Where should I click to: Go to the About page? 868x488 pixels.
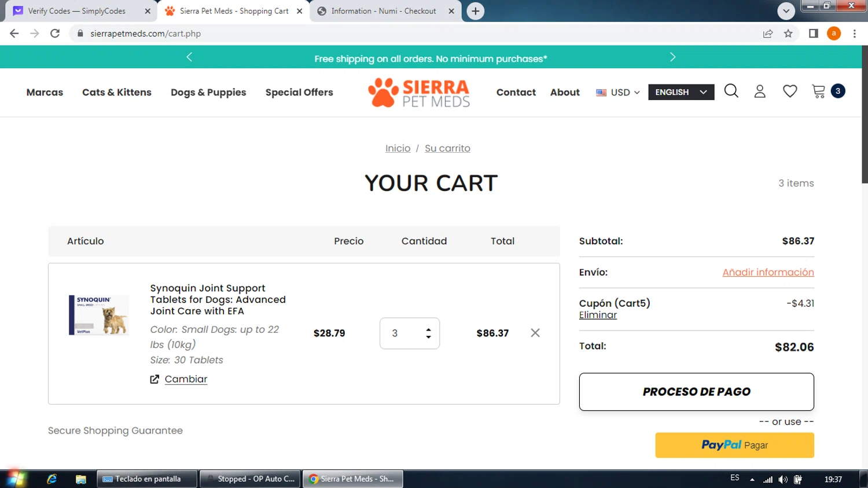565,92
